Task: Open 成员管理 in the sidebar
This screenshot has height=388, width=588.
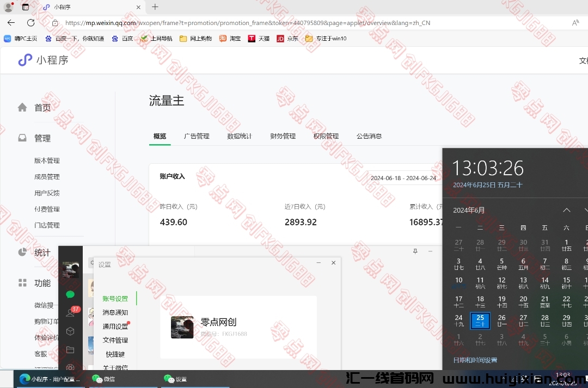Action: point(47,176)
